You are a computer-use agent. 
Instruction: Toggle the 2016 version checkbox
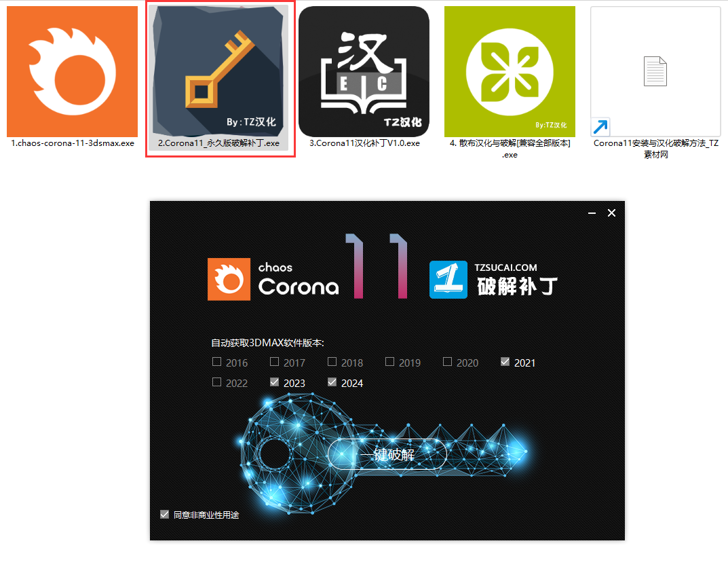tap(216, 362)
